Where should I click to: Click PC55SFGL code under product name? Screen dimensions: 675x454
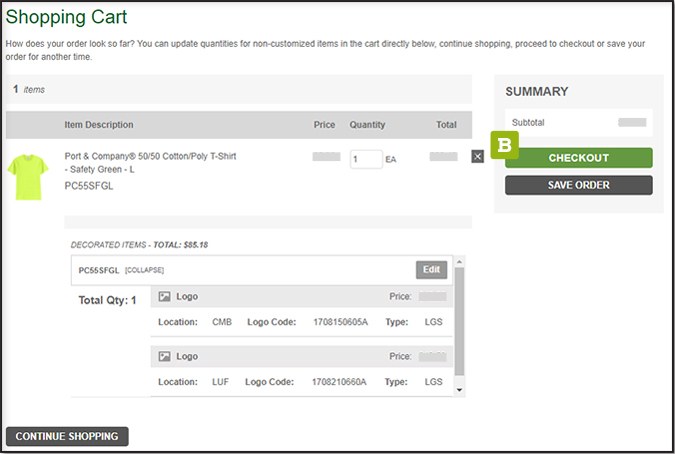pos(90,185)
